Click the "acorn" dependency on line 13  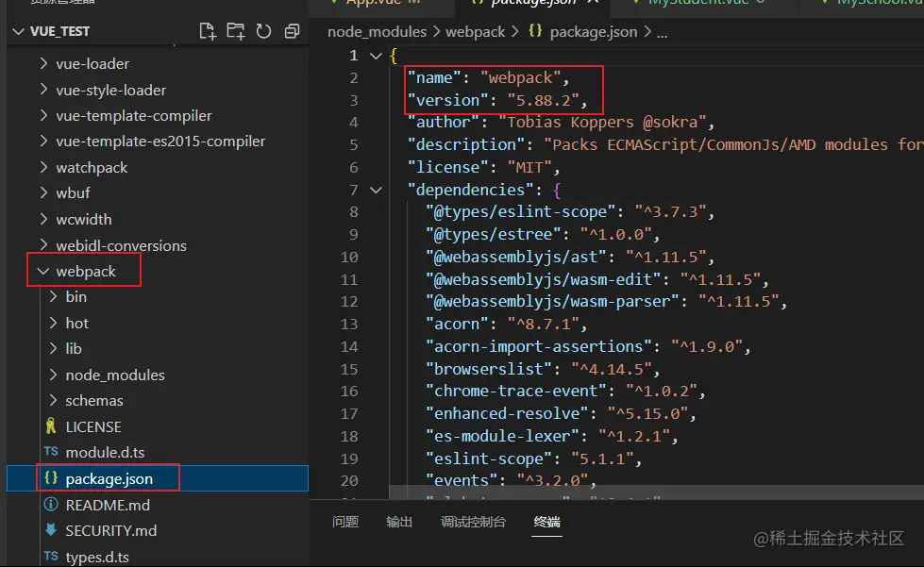457,324
